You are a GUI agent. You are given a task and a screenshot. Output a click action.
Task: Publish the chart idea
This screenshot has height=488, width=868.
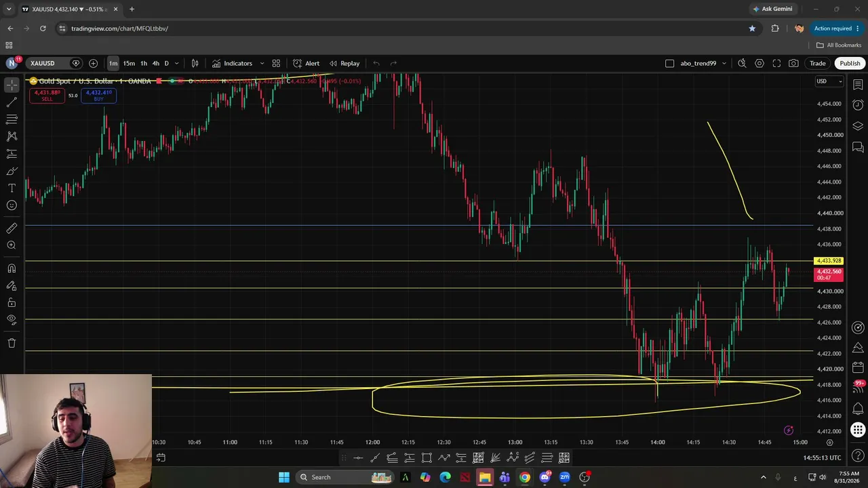tap(850, 63)
